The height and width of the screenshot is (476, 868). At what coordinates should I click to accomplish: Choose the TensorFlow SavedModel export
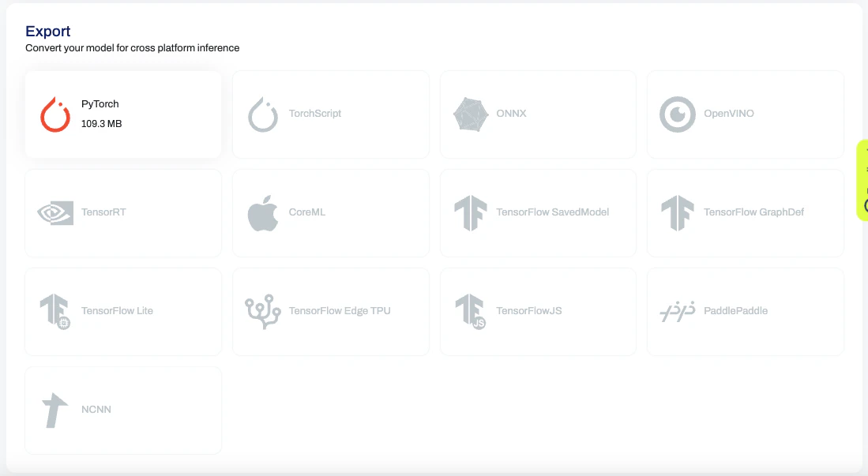point(538,213)
